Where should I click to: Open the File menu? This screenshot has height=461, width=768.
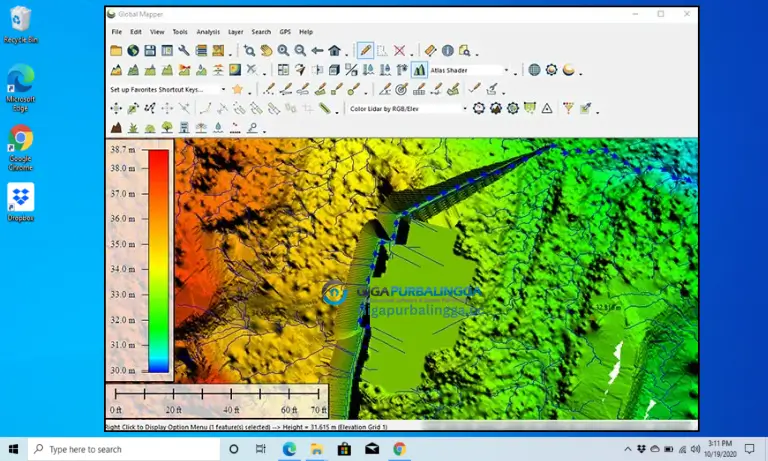point(117,32)
